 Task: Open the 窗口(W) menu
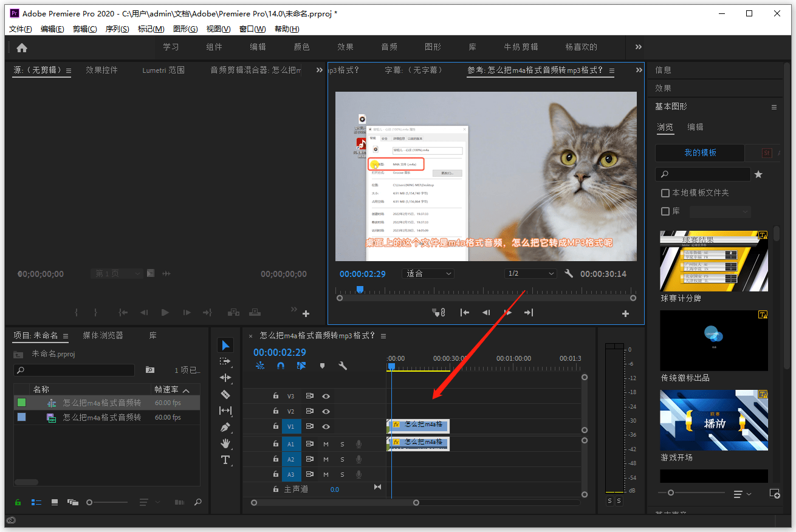(252, 29)
